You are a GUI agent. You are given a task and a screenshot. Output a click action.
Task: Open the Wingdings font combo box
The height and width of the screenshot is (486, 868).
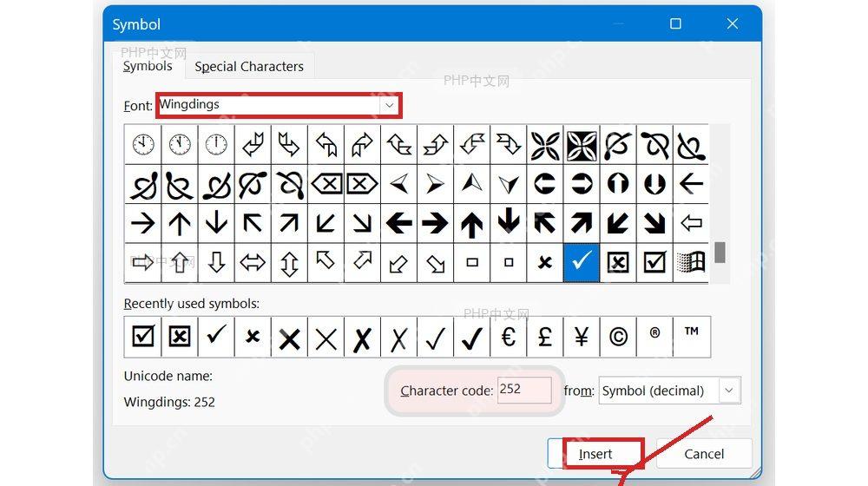coord(279,105)
